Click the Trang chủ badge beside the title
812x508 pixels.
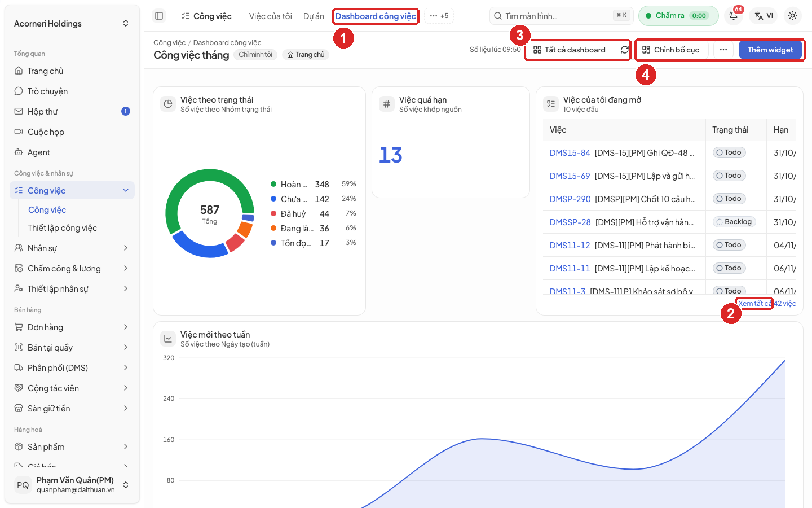pyautogui.click(x=306, y=55)
